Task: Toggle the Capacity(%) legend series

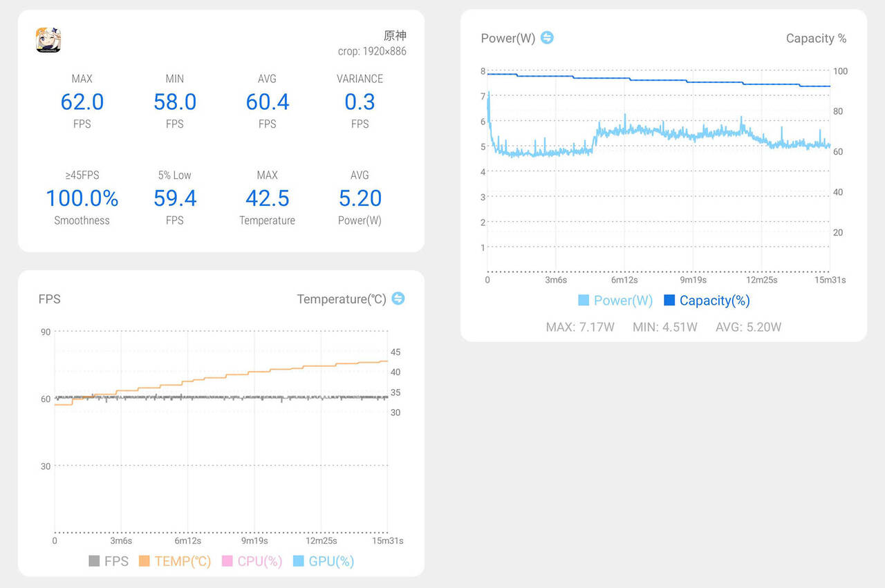Action: click(707, 301)
